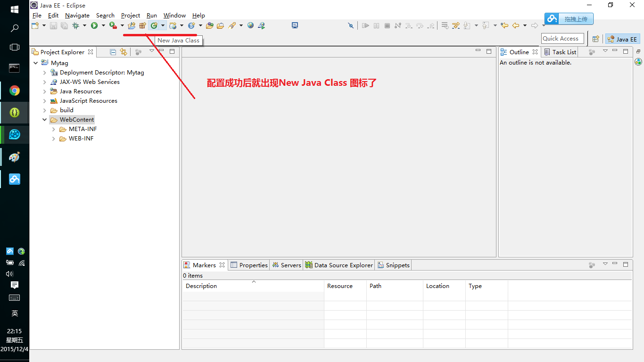Viewport: 644px width, 362px height.
Task: Click the Open Perspective icon
Action: [596, 39]
